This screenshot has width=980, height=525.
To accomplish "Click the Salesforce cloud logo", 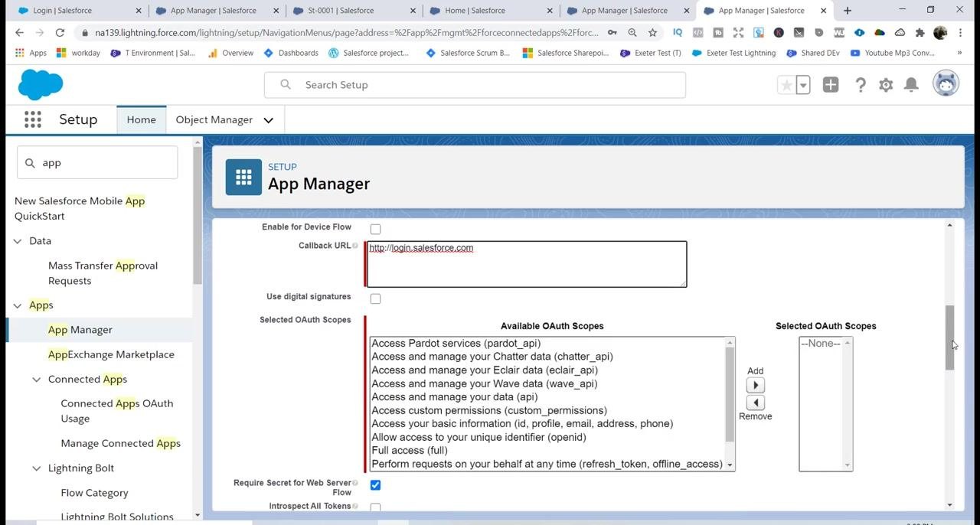I will point(41,85).
